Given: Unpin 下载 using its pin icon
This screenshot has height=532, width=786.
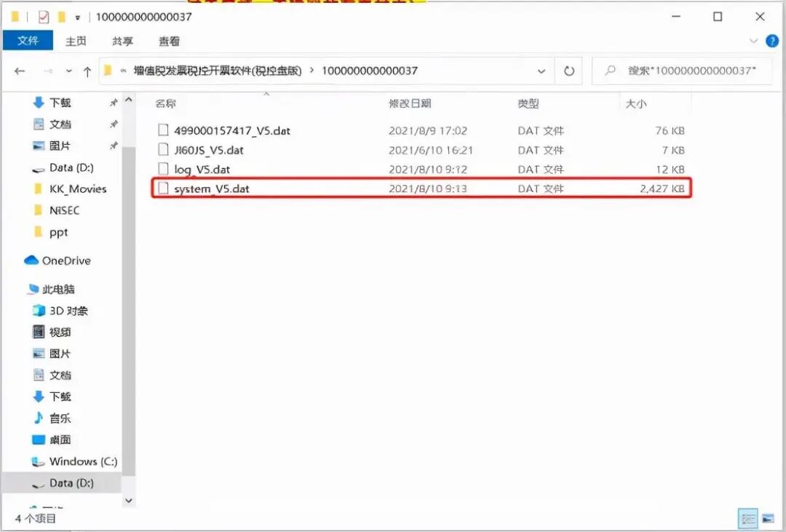Looking at the screenshot, I should coord(114,103).
